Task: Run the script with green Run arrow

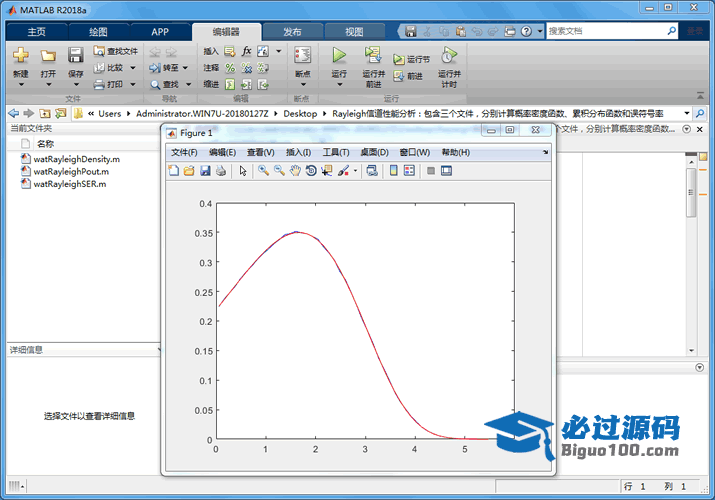Action: [x=339, y=55]
